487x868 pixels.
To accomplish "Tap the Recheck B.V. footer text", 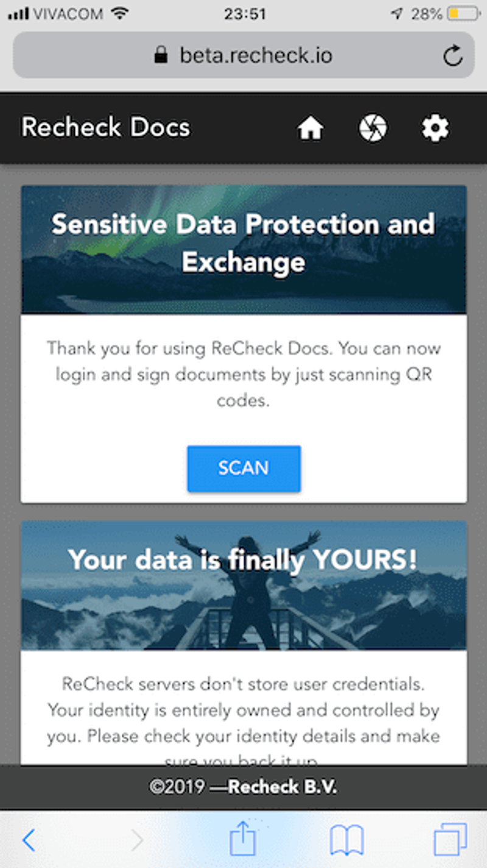I will pyautogui.click(x=243, y=786).
